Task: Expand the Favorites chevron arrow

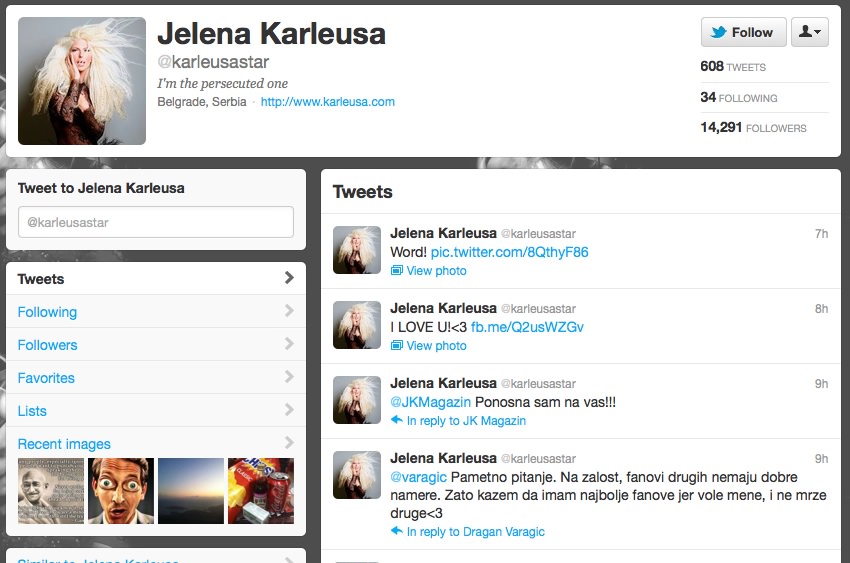Action: (289, 377)
